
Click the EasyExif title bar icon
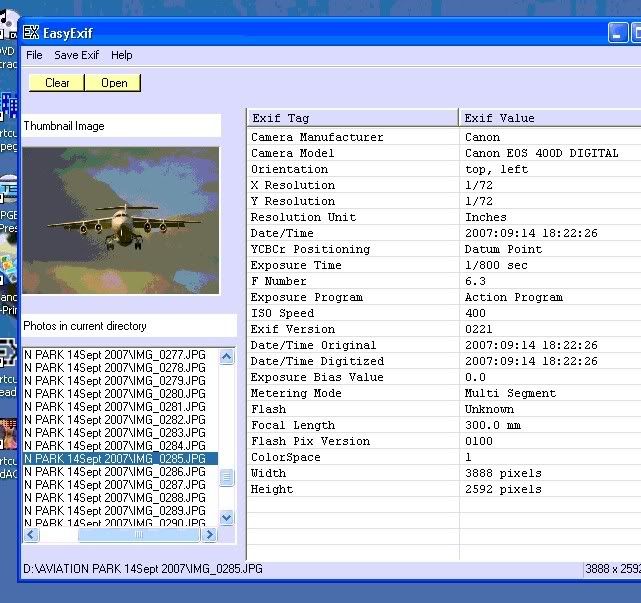[31, 32]
